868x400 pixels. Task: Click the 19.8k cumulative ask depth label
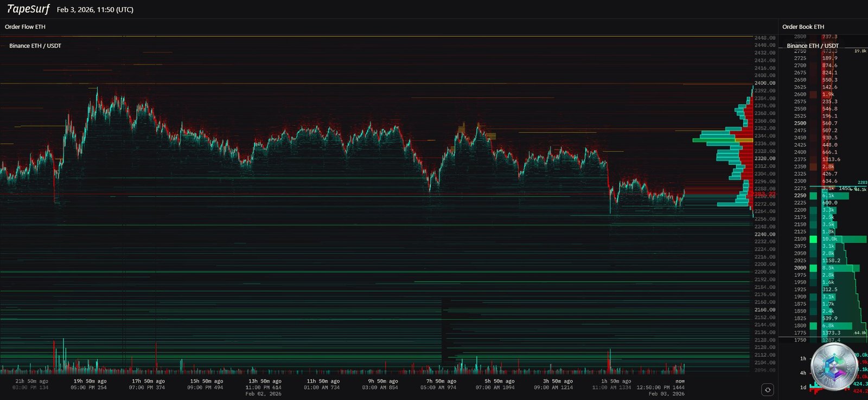coord(860,51)
